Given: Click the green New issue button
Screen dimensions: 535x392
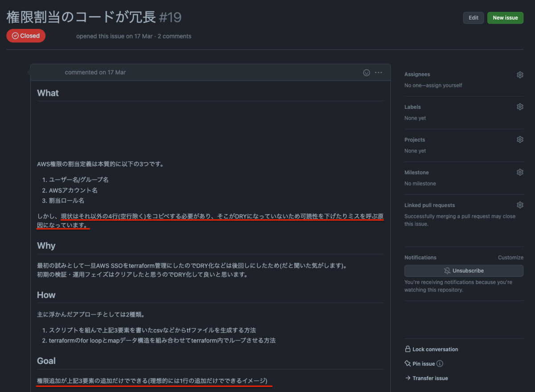Looking at the screenshot, I should click(x=505, y=18).
